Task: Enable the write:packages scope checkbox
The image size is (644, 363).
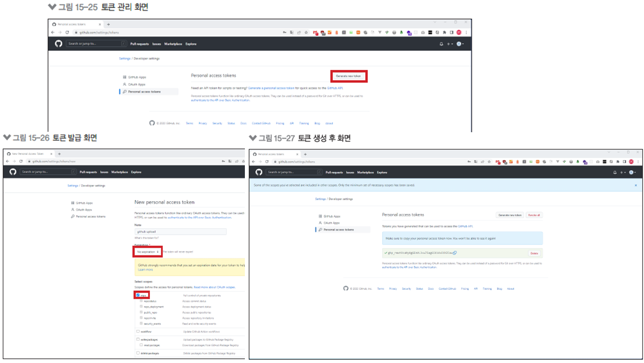Action: pyautogui.click(x=138, y=339)
